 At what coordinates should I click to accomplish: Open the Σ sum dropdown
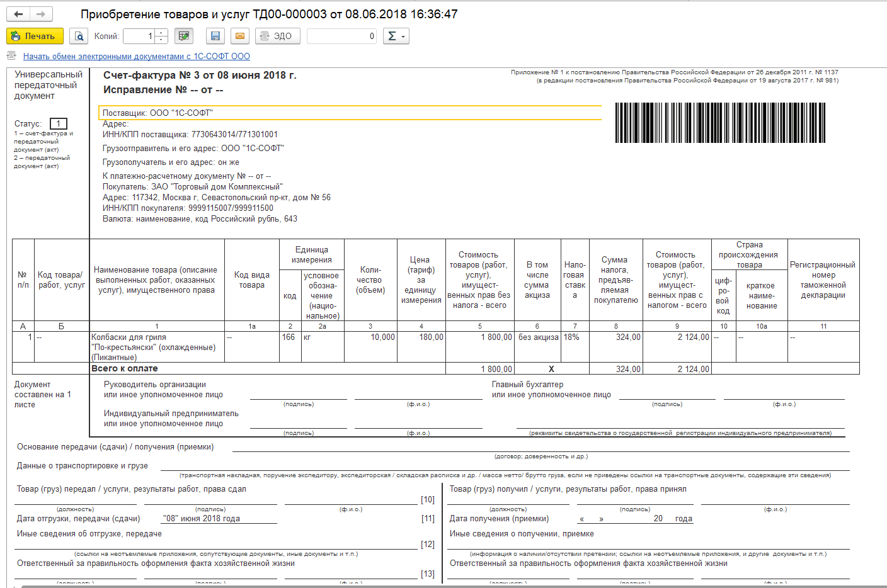coord(396,36)
